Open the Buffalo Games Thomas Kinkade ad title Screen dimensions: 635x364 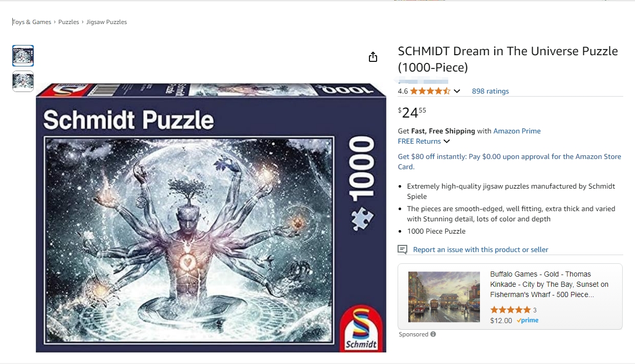(549, 284)
